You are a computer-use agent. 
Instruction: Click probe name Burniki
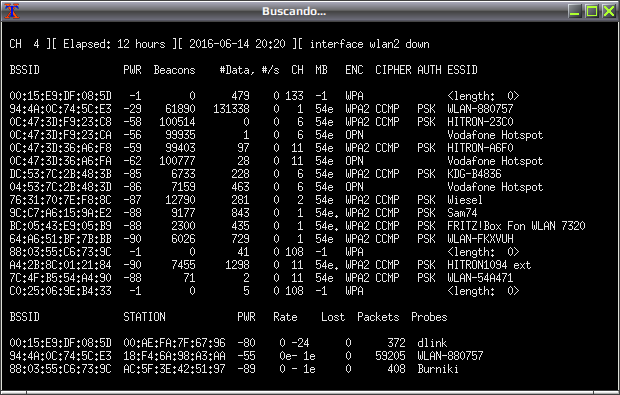point(438,369)
